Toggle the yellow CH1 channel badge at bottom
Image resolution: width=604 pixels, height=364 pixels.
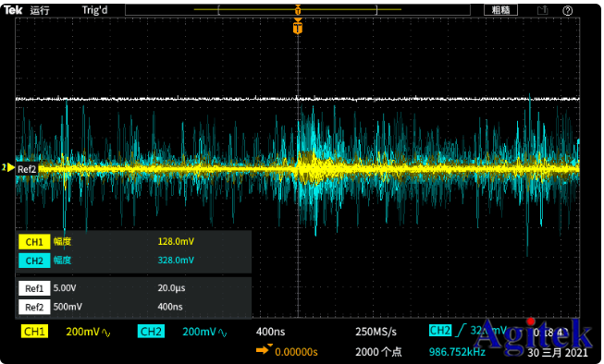34,332
